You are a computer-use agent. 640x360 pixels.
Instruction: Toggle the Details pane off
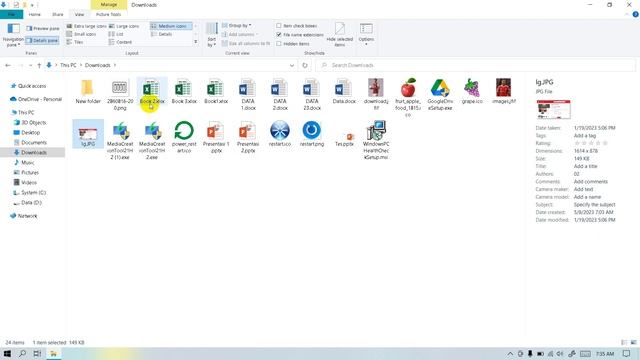42,40
